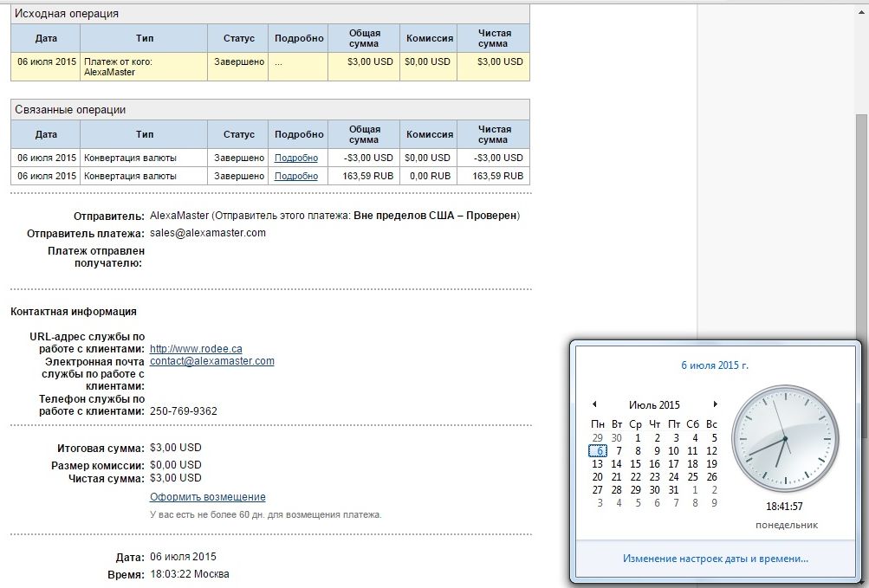Open Подробно for the 163,59 RUB conversion
This screenshot has width=869, height=588.
tap(296, 176)
